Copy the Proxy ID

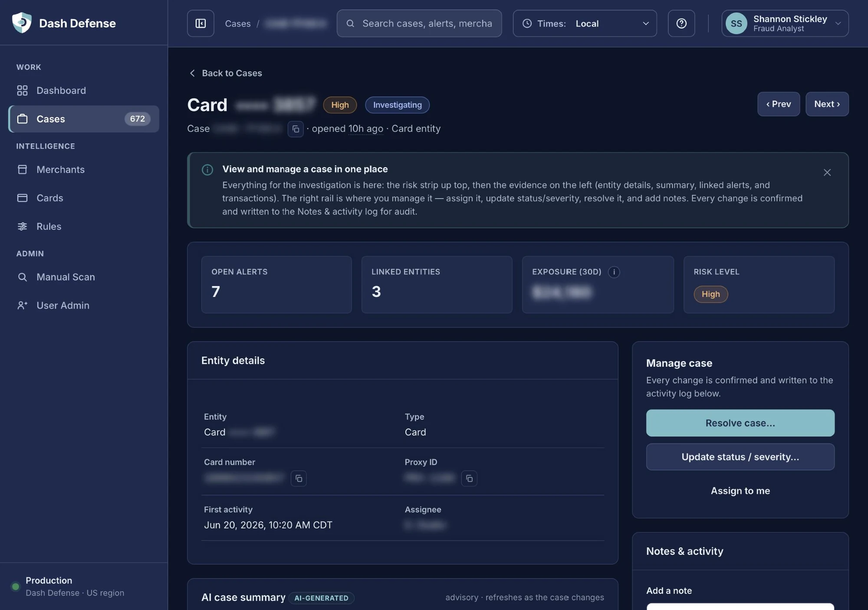point(469,478)
